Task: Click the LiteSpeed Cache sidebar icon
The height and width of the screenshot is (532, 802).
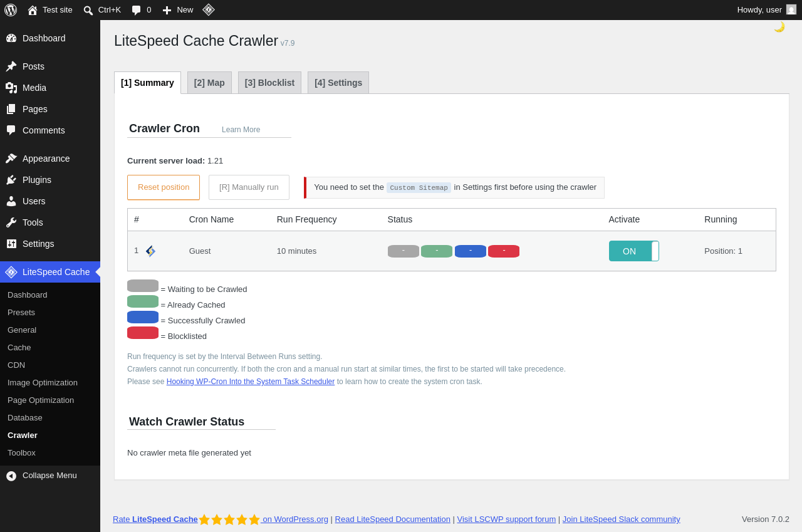Action: click(11, 272)
